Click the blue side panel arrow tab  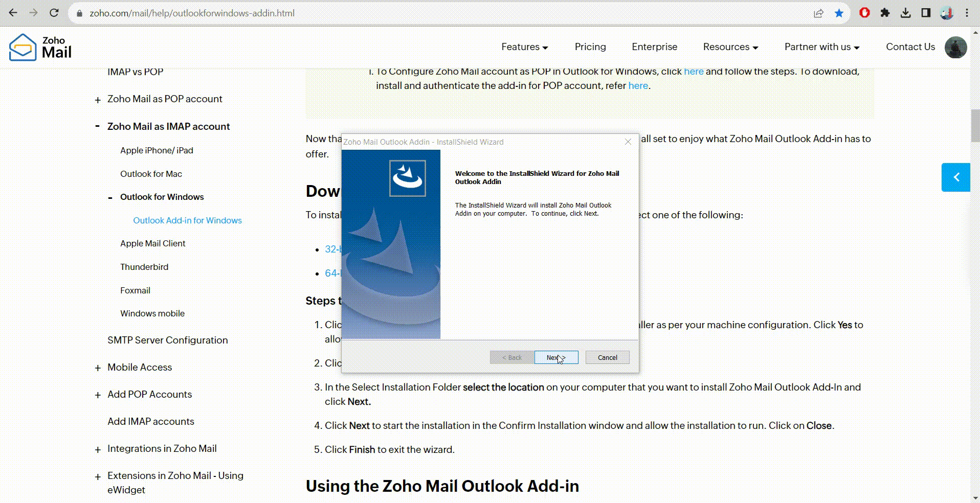tap(955, 177)
